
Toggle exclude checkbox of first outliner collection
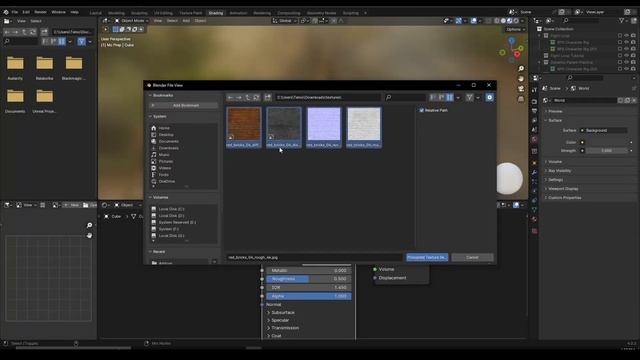[620, 36]
